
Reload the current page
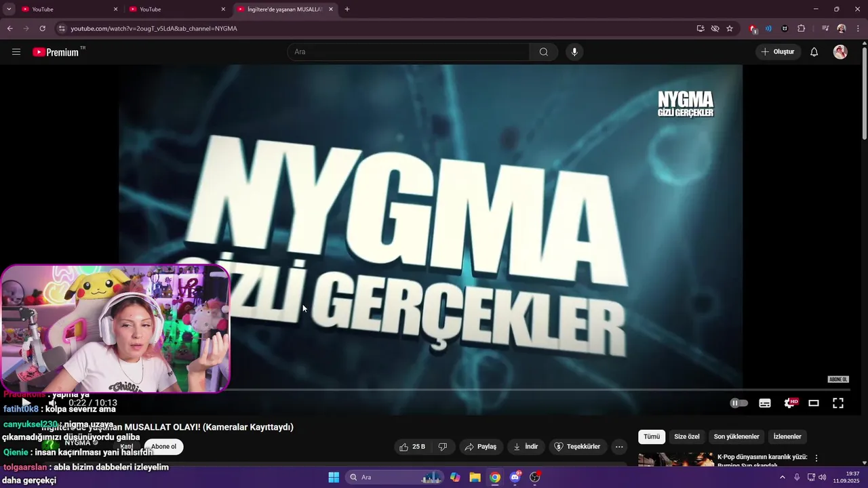42,28
